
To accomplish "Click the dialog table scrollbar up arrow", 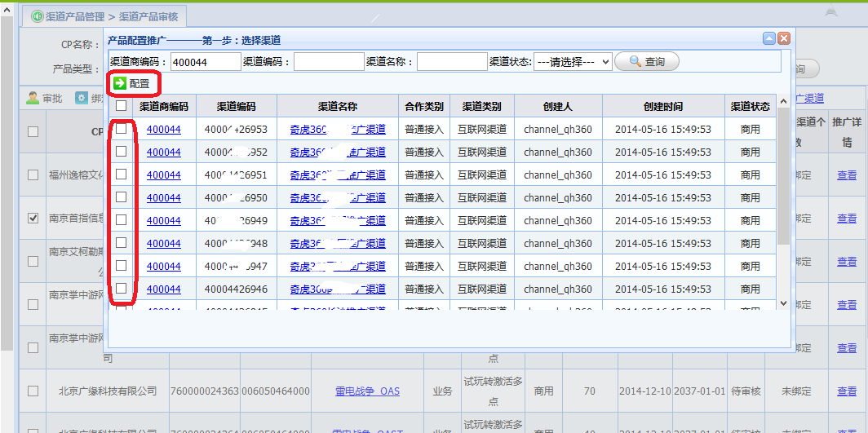I will point(783,101).
